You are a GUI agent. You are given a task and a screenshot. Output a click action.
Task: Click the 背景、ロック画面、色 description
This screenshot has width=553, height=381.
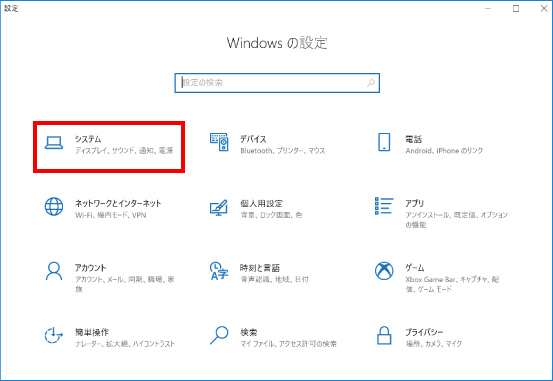pyautogui.click(x=271, y=215)
